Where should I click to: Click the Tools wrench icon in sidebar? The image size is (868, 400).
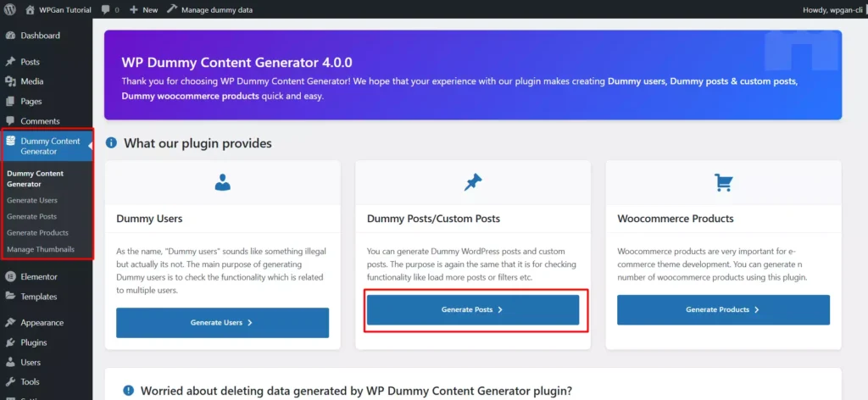[10, 381]
